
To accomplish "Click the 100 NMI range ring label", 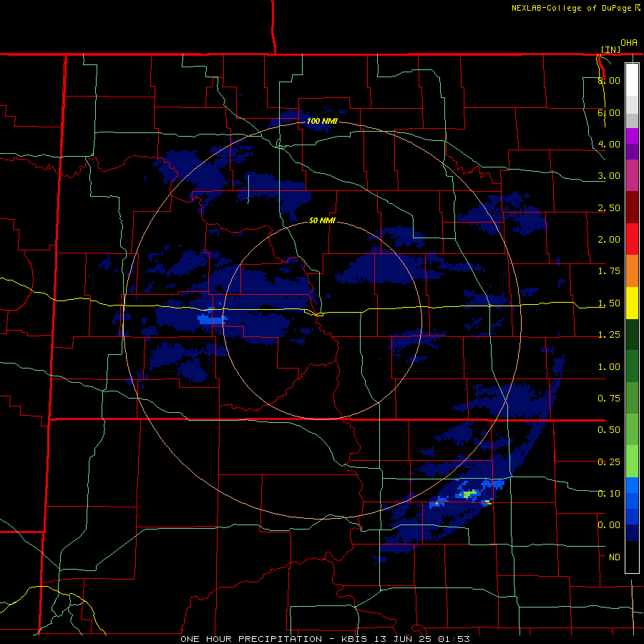I will [322, 121].
